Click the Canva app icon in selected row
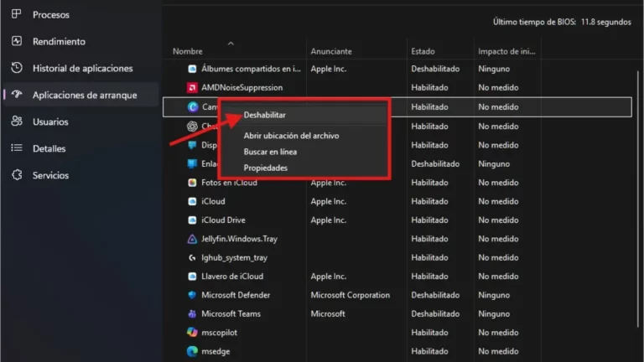The image size is (644, 362). pos(193,106)
